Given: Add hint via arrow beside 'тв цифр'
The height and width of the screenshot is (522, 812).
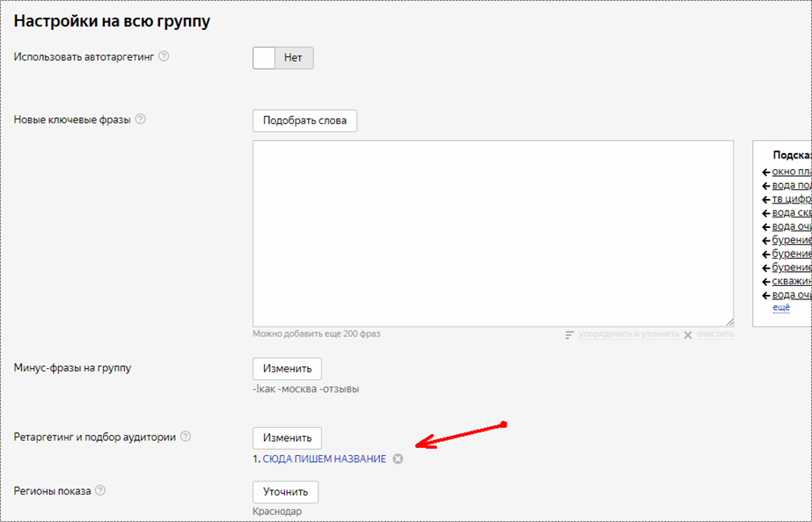Looking at the screenshot, I should 766,200.
